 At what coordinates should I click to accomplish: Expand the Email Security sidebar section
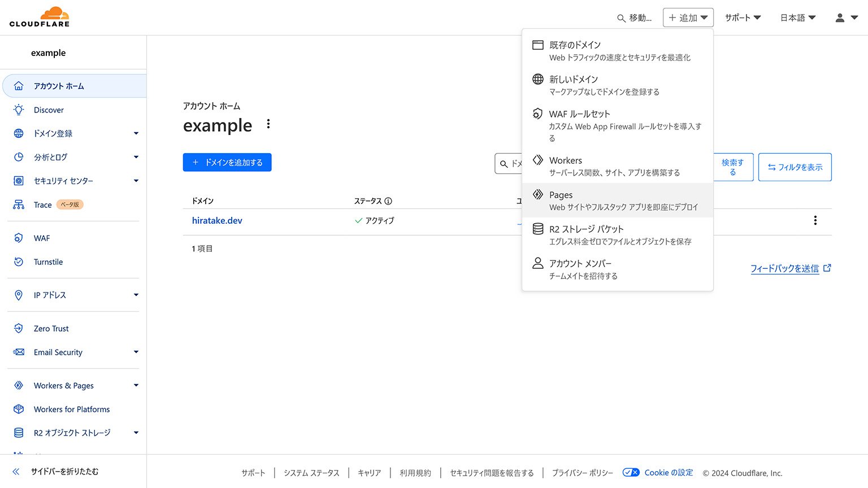pos(136,352)
